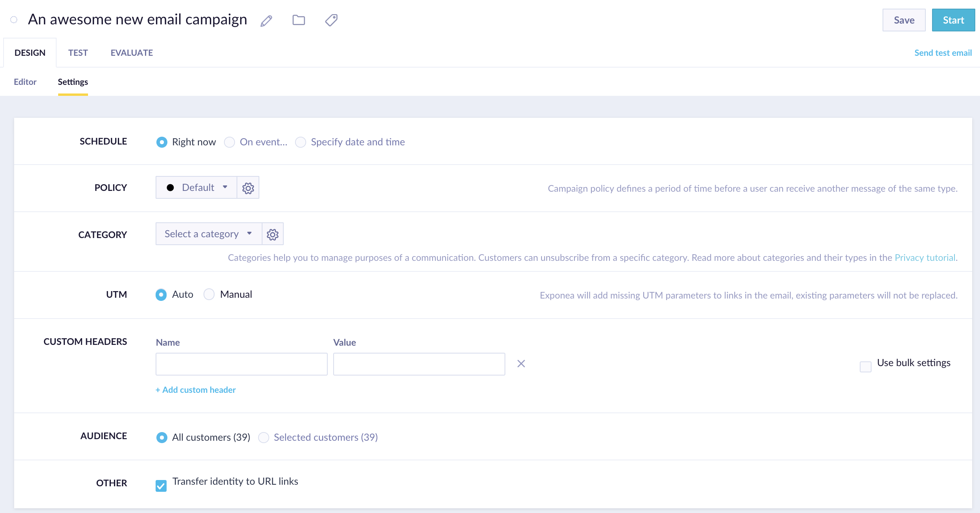
Task: Select the Selected customers audience option
Action: pyautogui.click(x=264, y=438)
